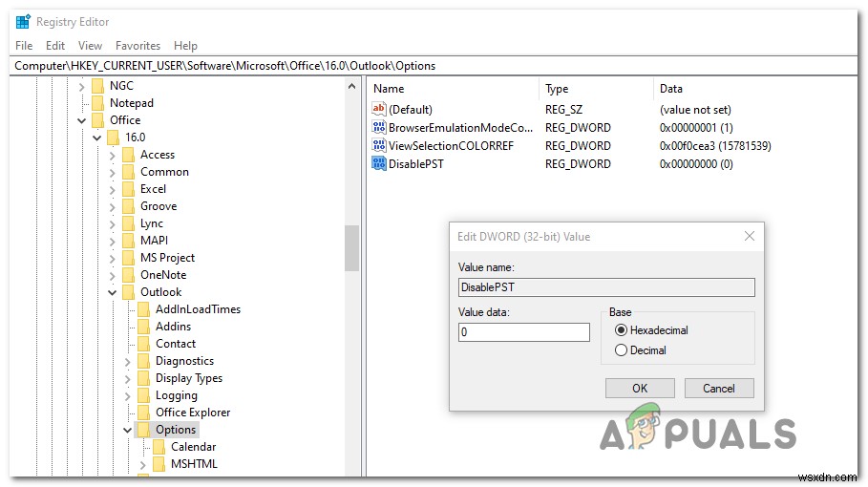Image resolution: width=868 pixels, height=487 pixels.
Task: Click the registry path address bar
Action: point(434,66)
